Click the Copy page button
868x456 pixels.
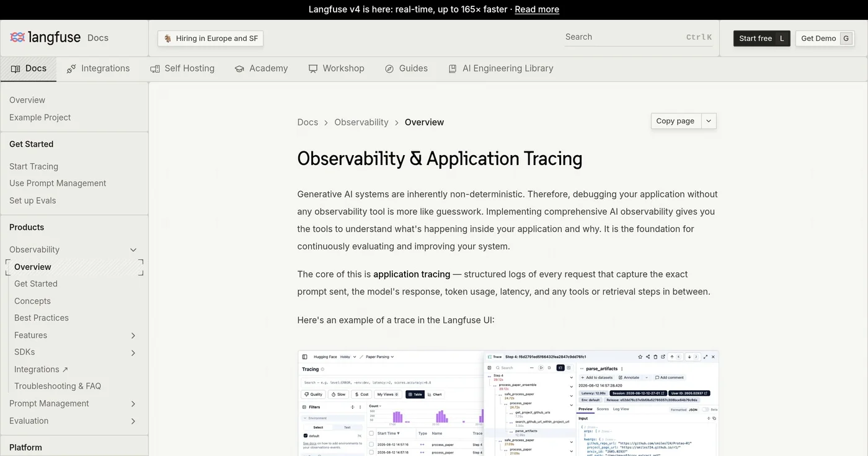coord(676,121)
